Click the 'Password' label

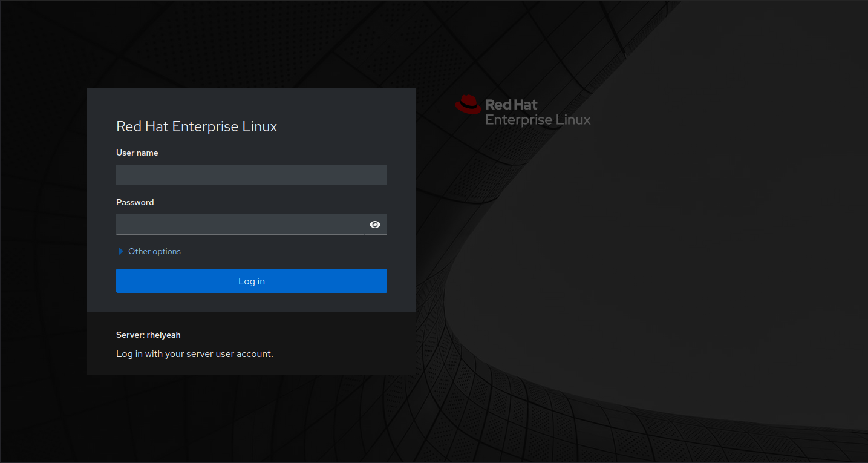pyautogui.click(x=135, y=203)
